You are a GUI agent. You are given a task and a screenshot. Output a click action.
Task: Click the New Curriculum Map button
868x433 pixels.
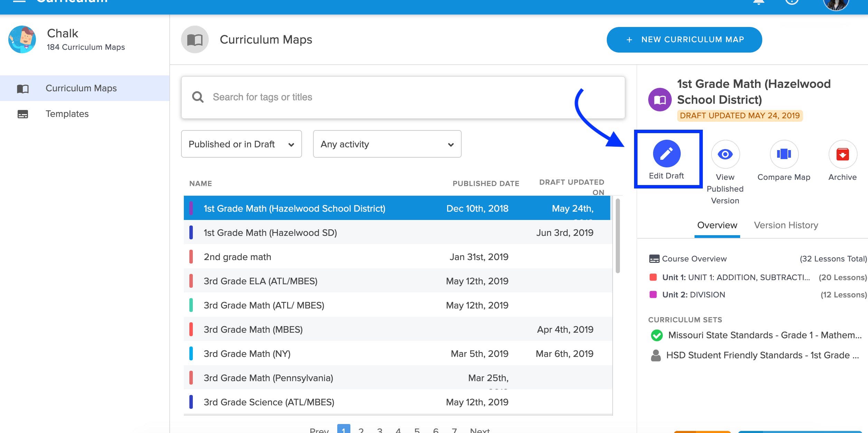pos(684,40)
